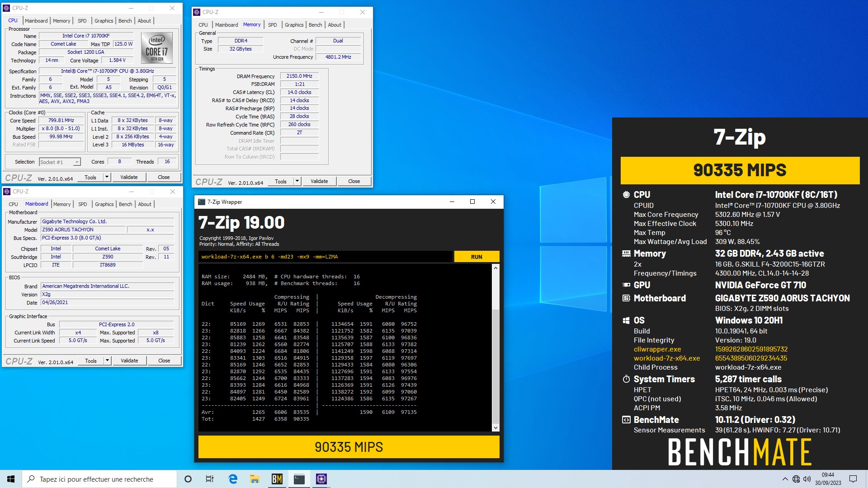Click Close button in CPU window footer
The width and height of the screenshot is (868, 488).
click(x=164, y=177)
